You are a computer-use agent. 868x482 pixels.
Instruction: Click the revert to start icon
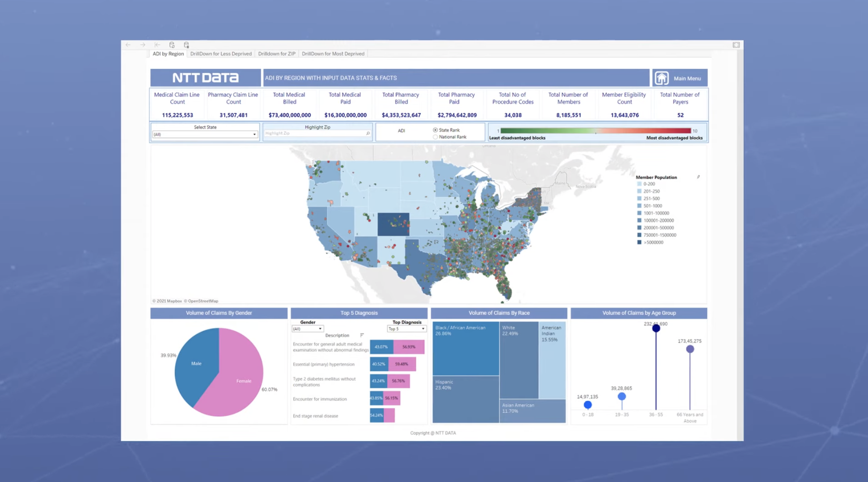tap(157, 45)
